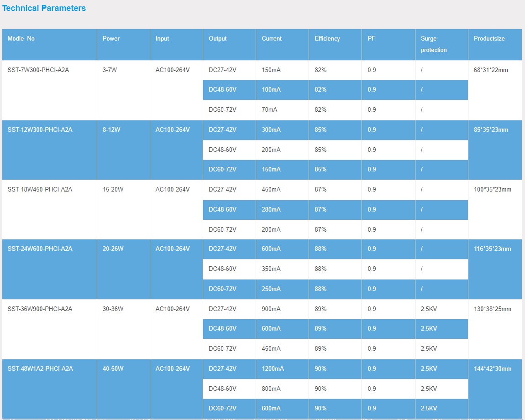Select the SST-18W450-PHCI-A2A model cell
Screen dimensions: 525x420
tap(40, 190)
